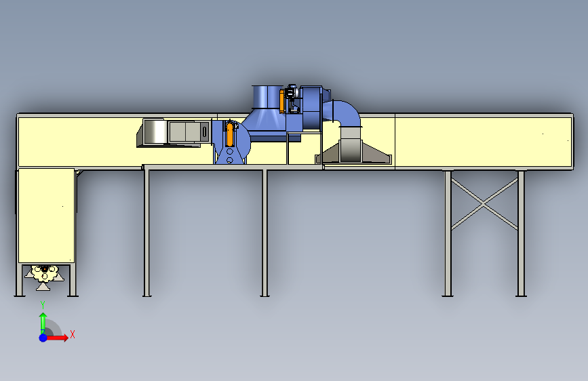This screenshot has width=588, height=381.
Task: Select the yellow vertical drop chamber at left
Action: pyautogui.click(x=46, y=216)
